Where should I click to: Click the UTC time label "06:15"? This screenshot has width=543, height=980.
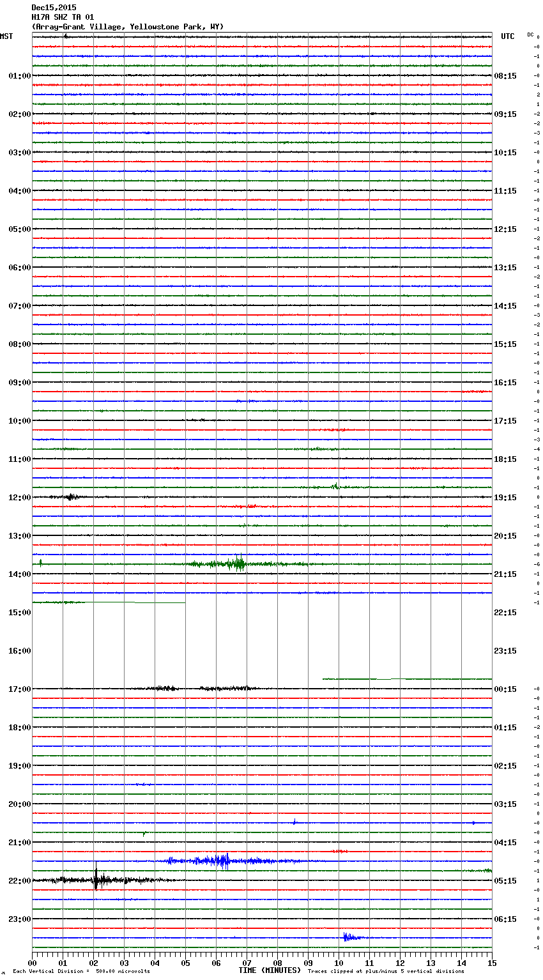[x=505, y=919]
